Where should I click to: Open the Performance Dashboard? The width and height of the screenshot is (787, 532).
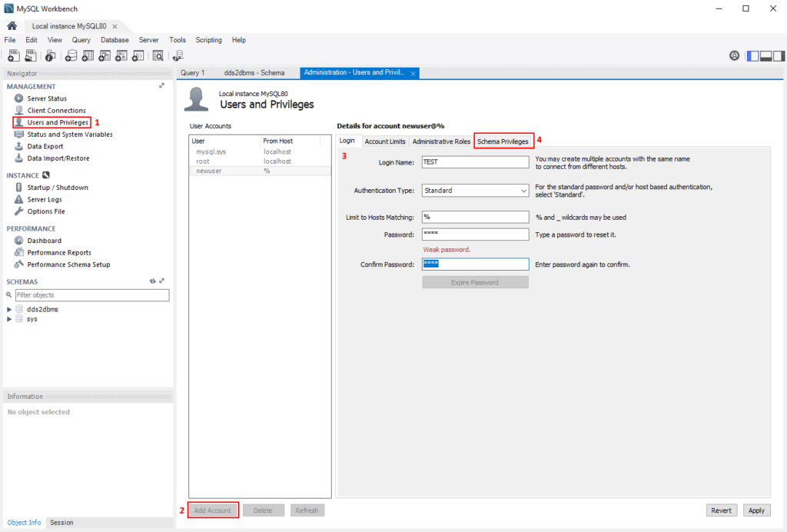coord(44,241)
